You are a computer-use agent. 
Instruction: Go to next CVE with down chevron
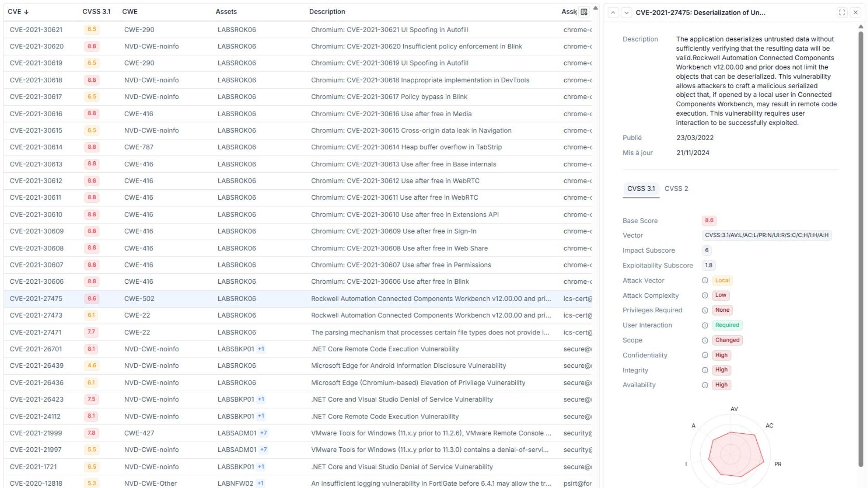pyautogui.click(x=627, y=13)
